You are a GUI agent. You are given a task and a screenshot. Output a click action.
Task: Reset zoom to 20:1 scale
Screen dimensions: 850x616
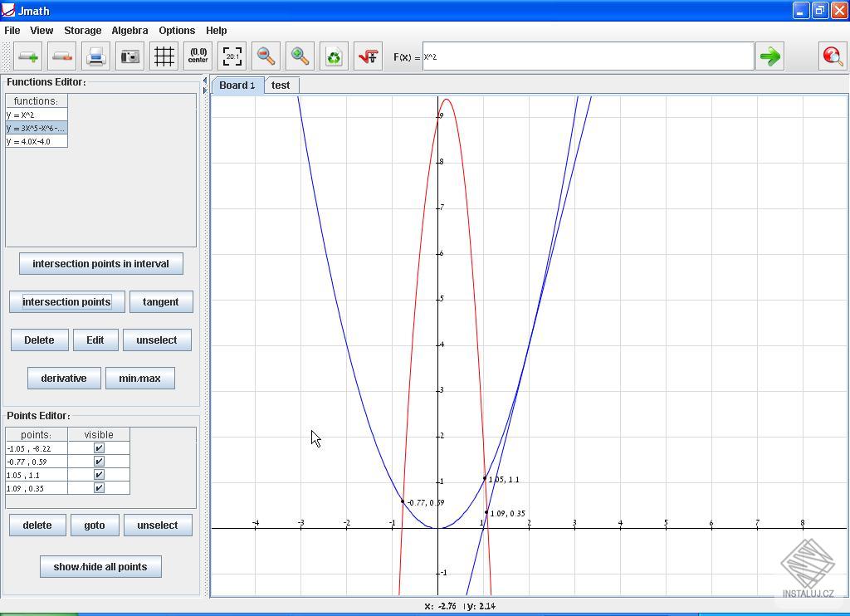point(232,56)
